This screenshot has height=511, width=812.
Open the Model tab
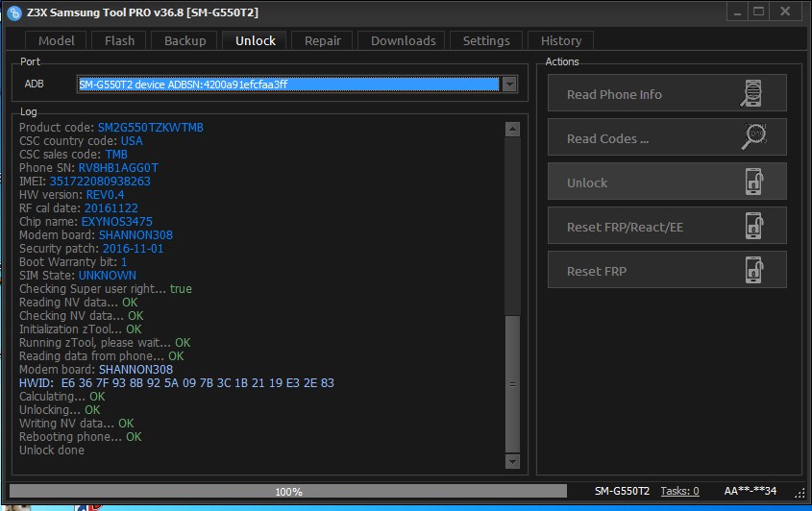pyautogui.click(x=56, y=40)
